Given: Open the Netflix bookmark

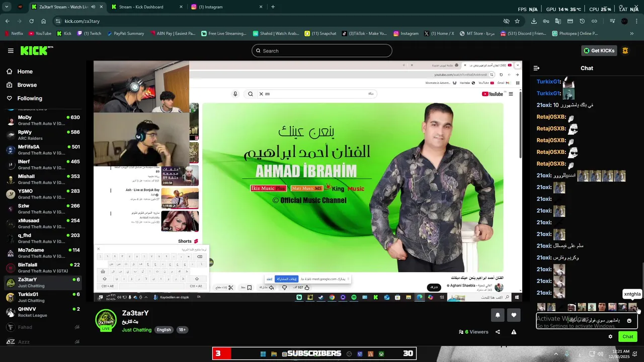Looking at the screenshot, I should tap(14, 34).
